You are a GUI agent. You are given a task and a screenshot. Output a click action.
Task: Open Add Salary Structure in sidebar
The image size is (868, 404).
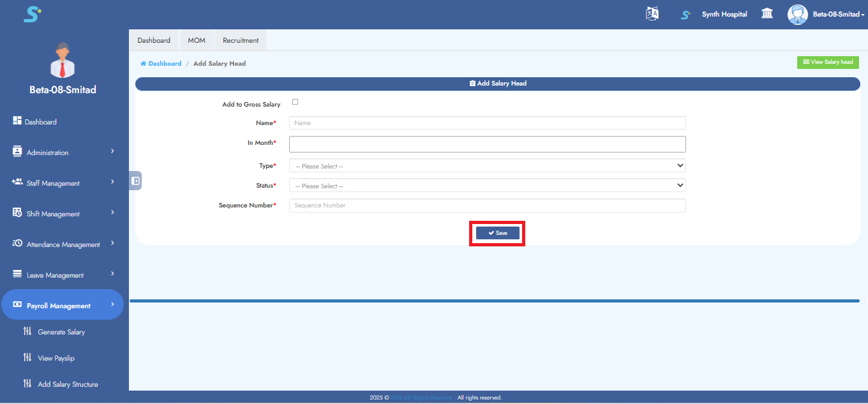click(68, 384)
